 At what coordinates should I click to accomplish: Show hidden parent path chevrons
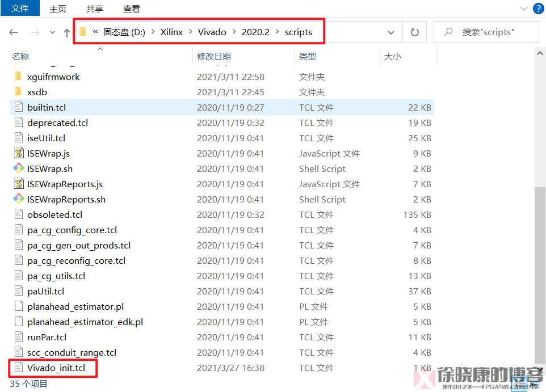coord(95,32)
